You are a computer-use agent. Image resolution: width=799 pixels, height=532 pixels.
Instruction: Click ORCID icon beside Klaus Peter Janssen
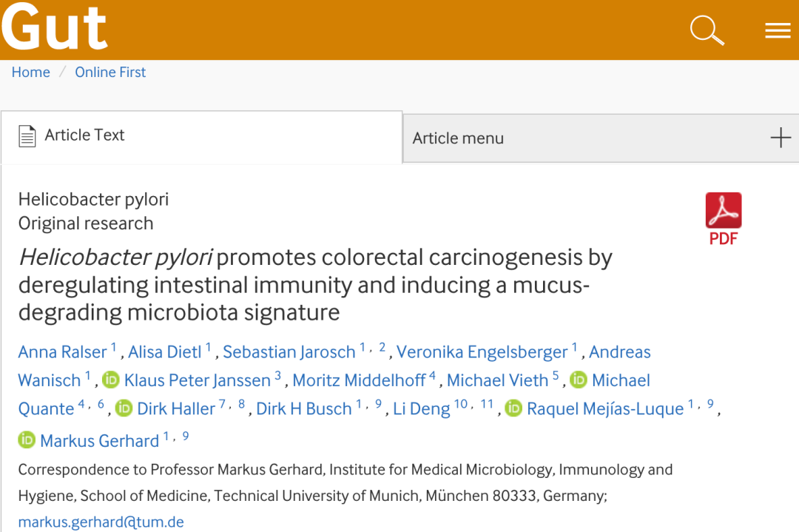[111, 380]
